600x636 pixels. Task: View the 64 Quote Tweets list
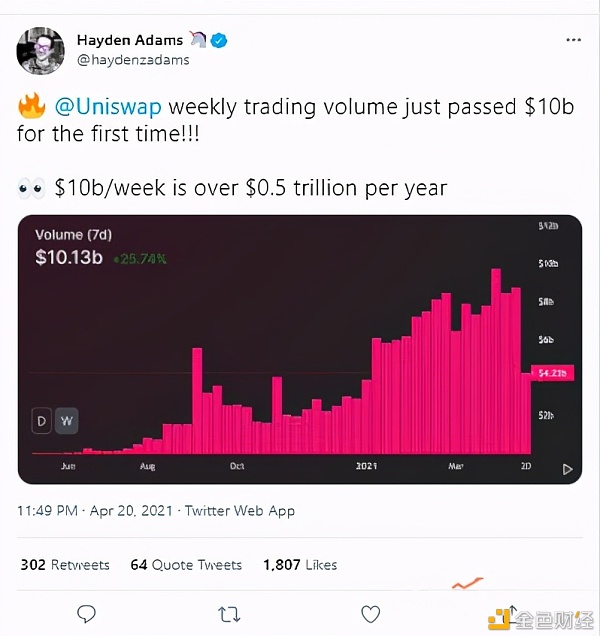(x=186, y=565)
